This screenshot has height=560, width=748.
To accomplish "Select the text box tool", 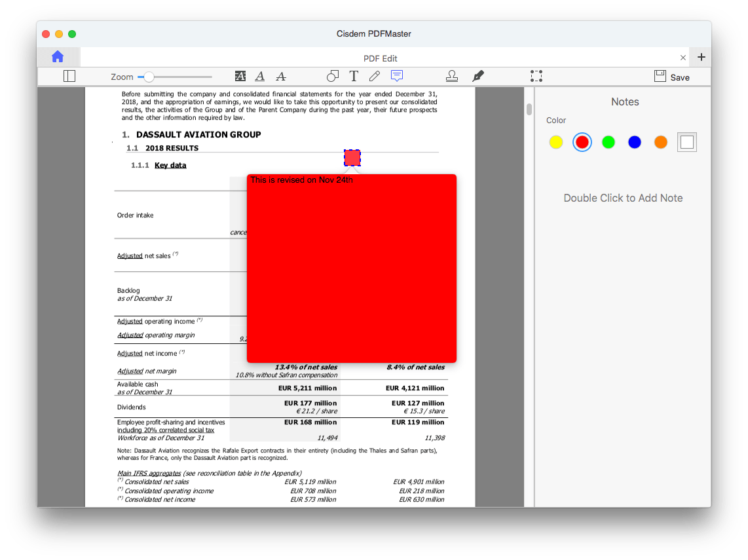I will (354, 77).
